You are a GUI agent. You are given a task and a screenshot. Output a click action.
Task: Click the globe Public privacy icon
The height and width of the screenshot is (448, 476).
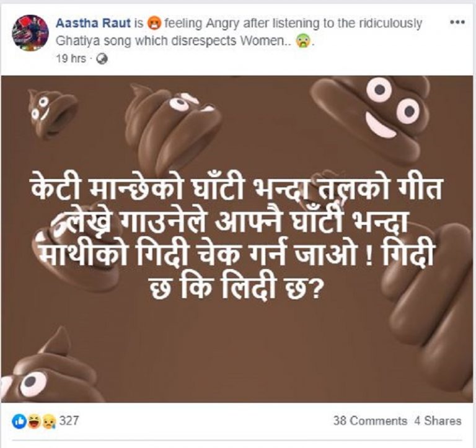point(103,59)
